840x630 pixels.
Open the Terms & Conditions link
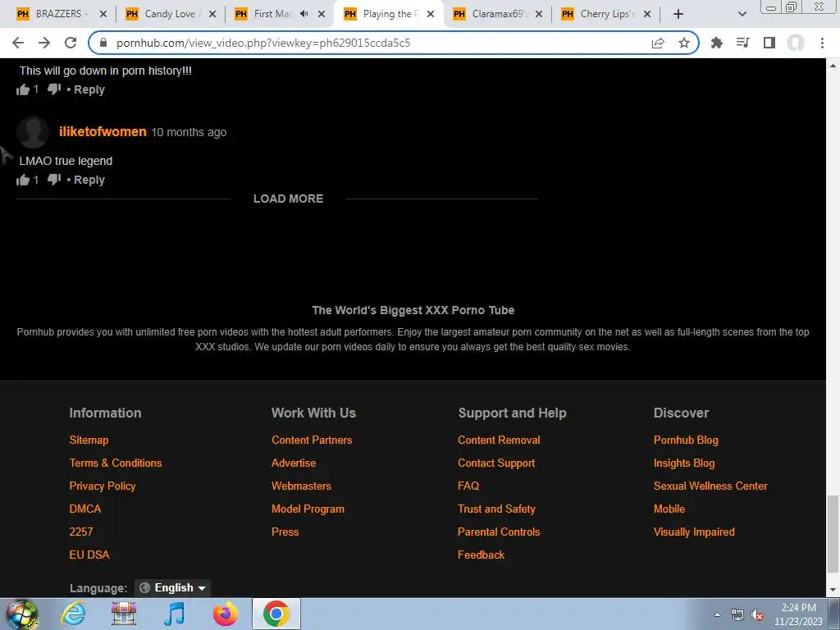pos(115,463)
